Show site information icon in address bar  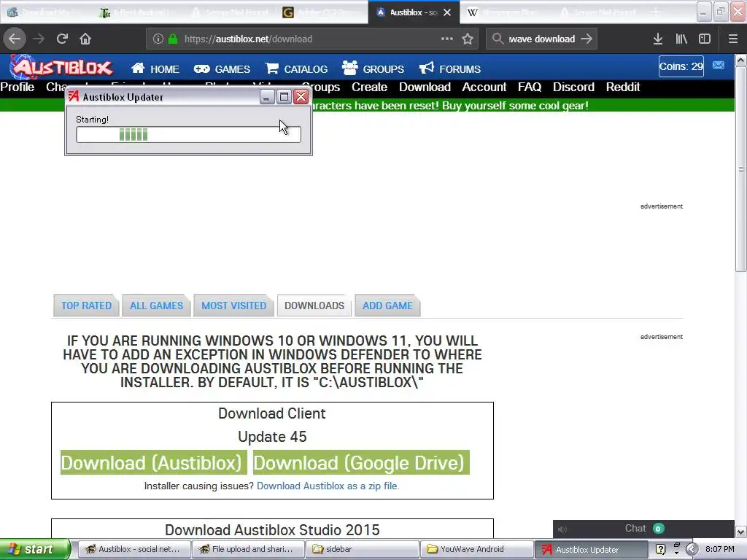coord(158,39)
